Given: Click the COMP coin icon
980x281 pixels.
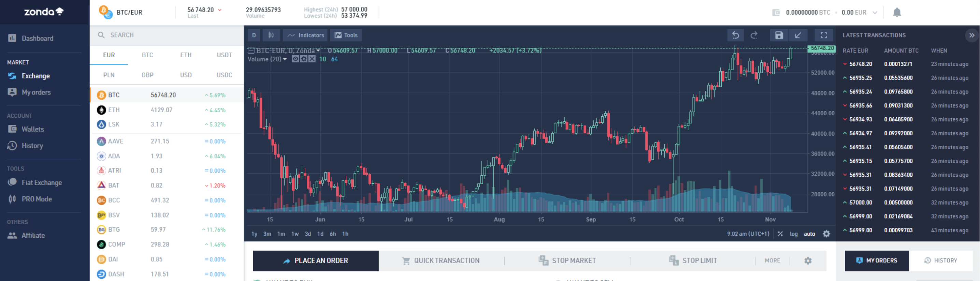Looking at the screenshot, I should (x=101, y=245).
